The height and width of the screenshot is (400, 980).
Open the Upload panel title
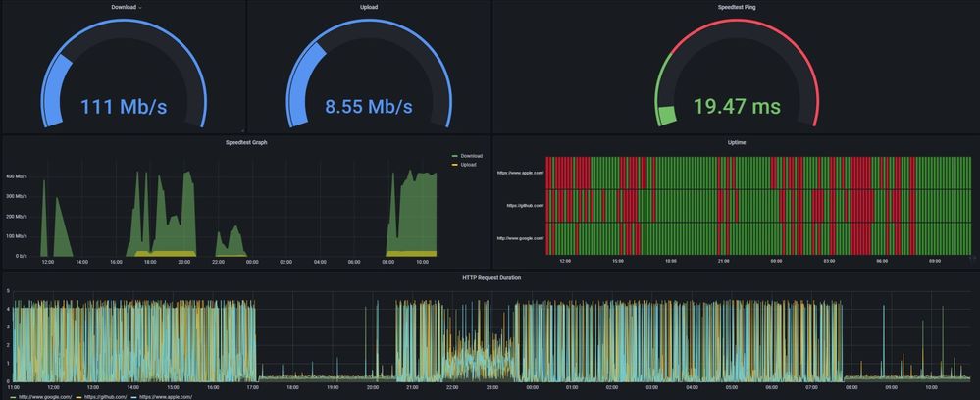point(370,7)
